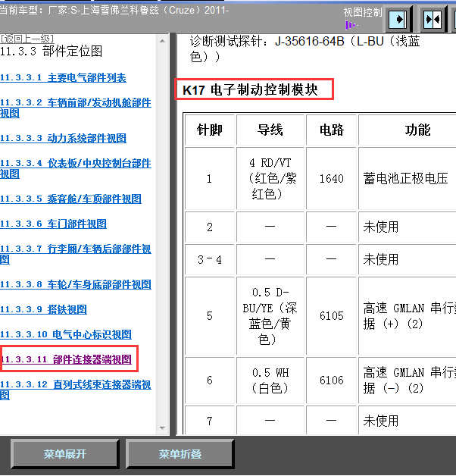
Task: Open 11.3.3.3 动力系统部件视图 link
Action: (63, 139)
